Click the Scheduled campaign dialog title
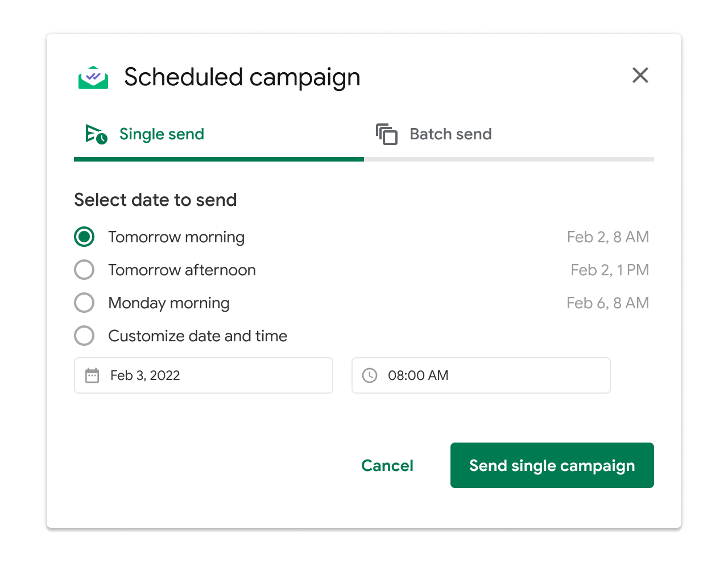Screen dimensions: 728x562 coord(242,77)
